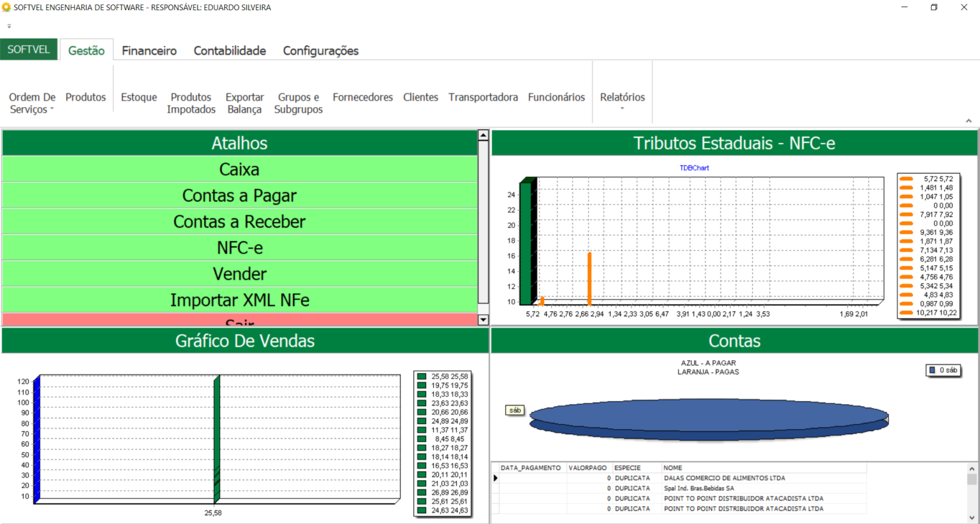
Task: Expand Ordem De Serviços dropdown
Action: tap(32, 103)
